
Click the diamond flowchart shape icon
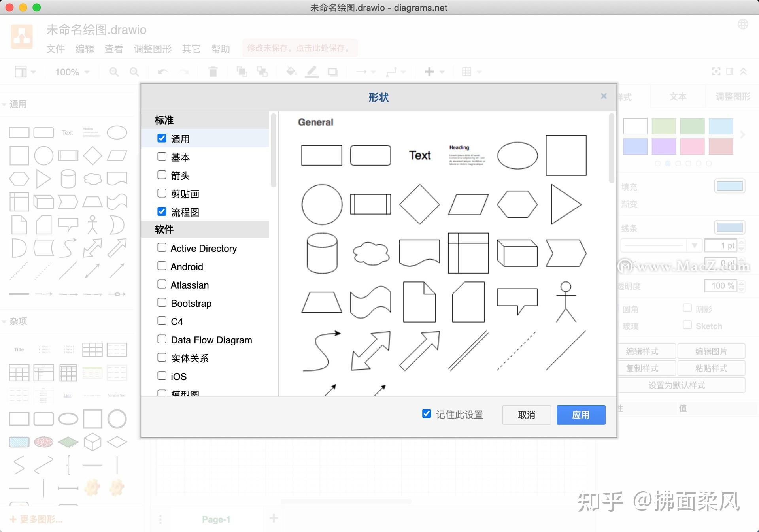click(419, 204)
